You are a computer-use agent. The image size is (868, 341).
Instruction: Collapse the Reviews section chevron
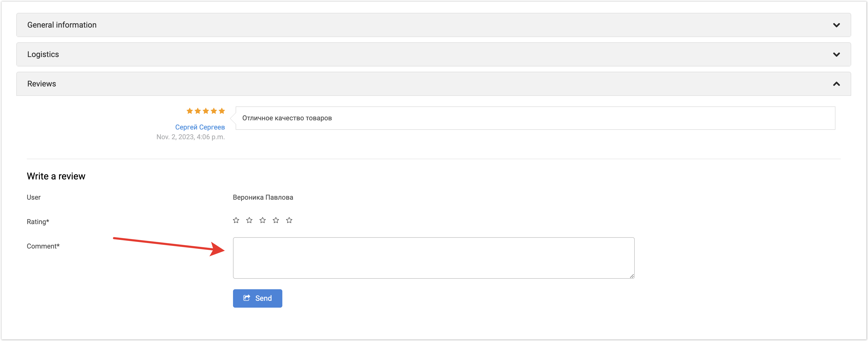coord(836,84)
